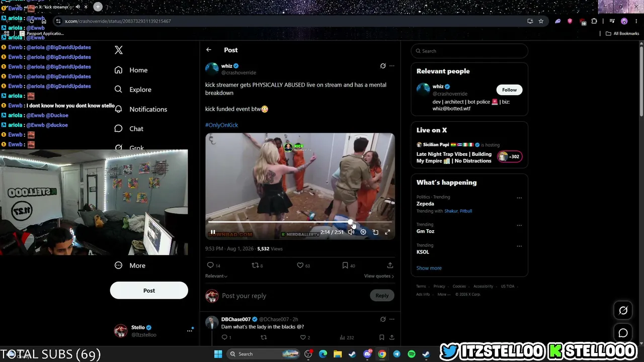Open the floating messages chat button

(x=623, y=333)
